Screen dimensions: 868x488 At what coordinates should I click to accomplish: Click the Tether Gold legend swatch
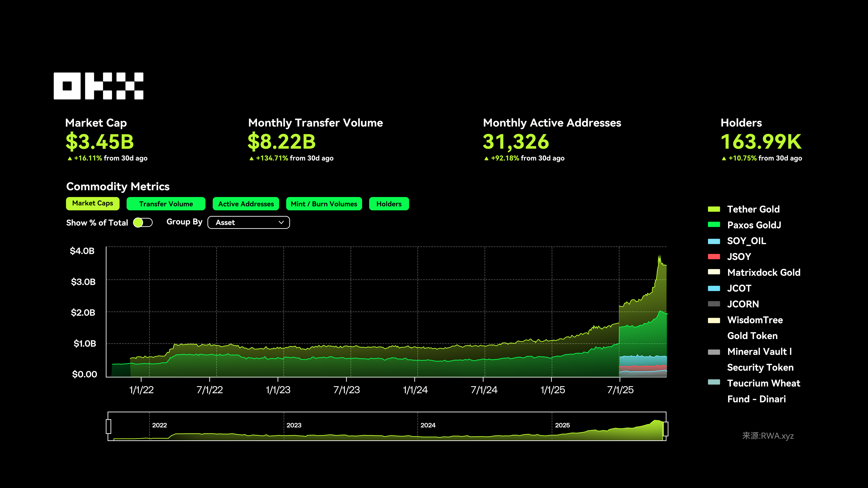[x=714, y=209]
